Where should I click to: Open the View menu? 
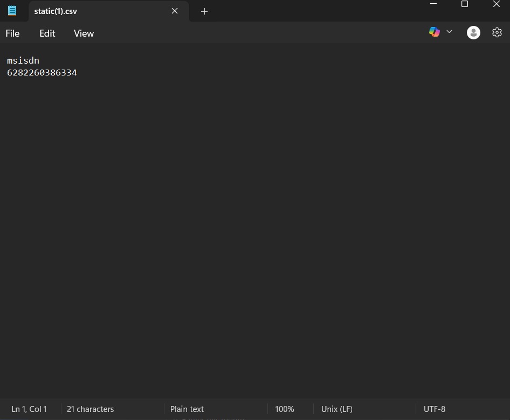point(84,33)
